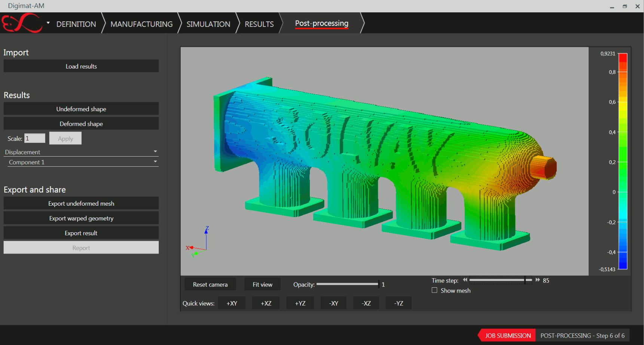Open the MANUFACTURING tab
Viewport: 644px width, 345px height.
tap(141, 24)
